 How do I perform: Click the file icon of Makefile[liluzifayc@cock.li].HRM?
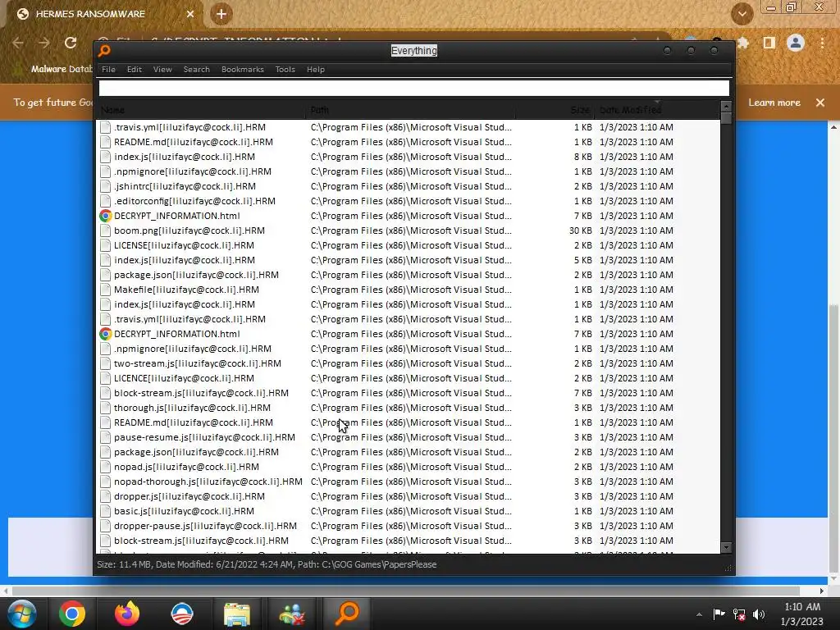(x=106, y=290)
